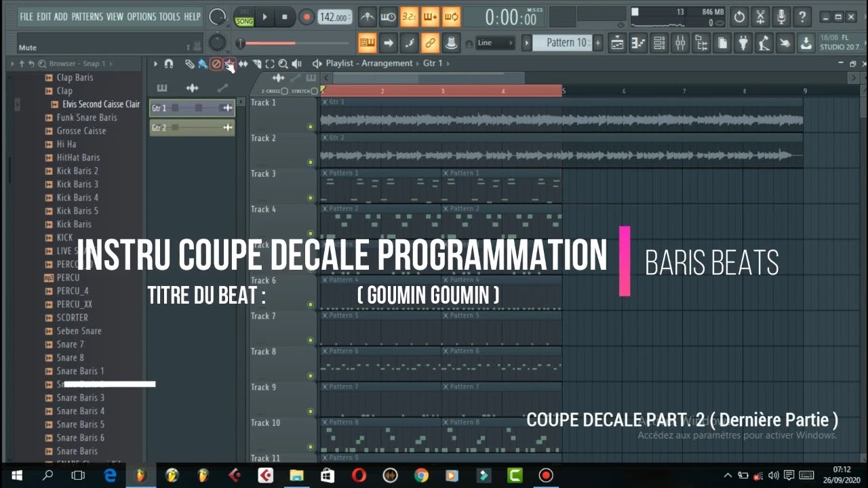Viewport: 868px width, 488px height.
Task: Arm the record button
Action: click(x=307, y=17)
